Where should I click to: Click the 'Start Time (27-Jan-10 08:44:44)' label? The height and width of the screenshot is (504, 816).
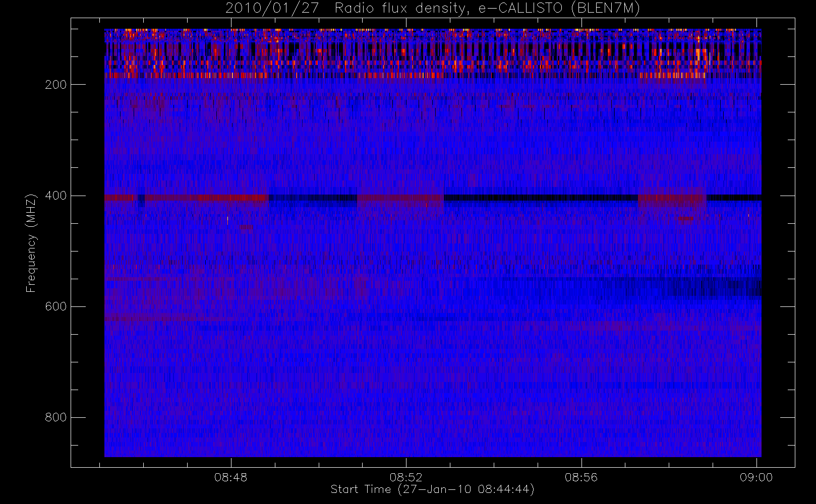pos(433,489)
